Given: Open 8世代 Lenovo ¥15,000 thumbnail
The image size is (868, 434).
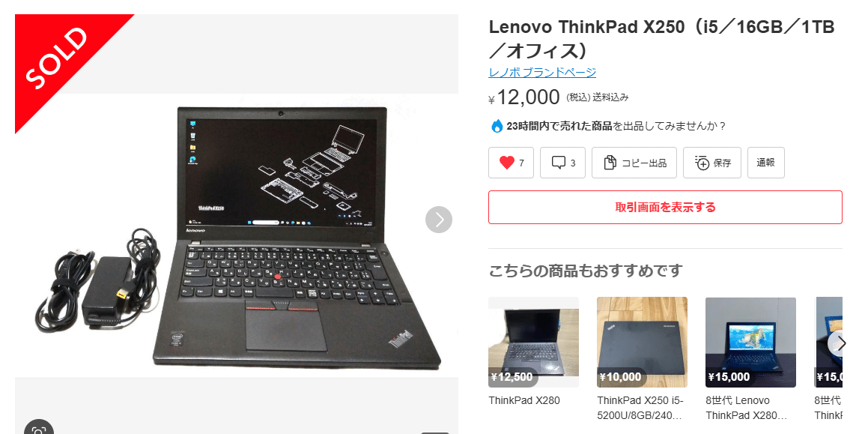Looking at the screenshot, I should click(750, 342).
